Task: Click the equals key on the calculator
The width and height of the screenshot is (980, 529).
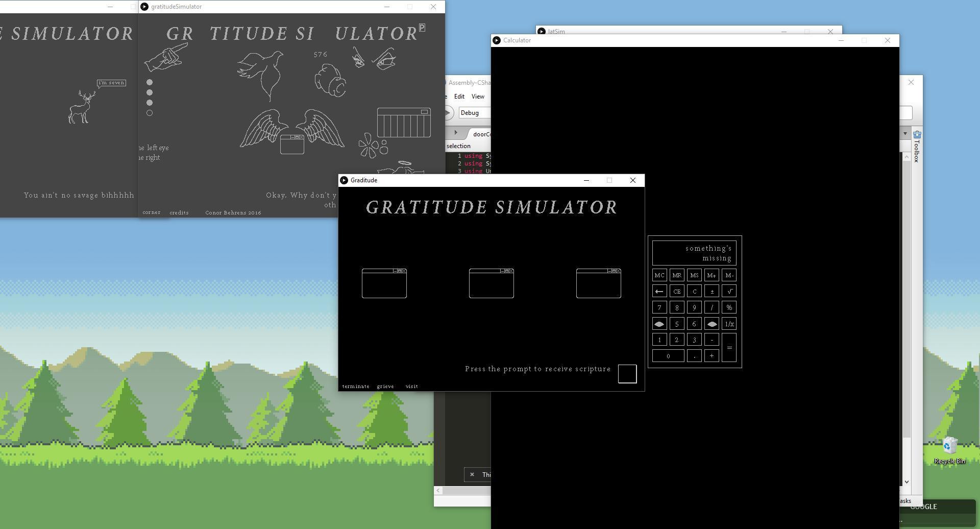Action: point(729,348)
